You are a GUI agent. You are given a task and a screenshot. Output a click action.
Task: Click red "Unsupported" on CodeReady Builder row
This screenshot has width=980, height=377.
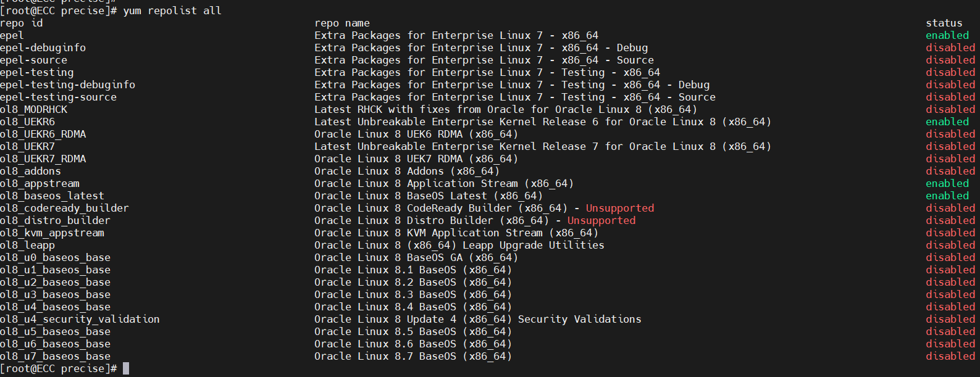[620, 208]
